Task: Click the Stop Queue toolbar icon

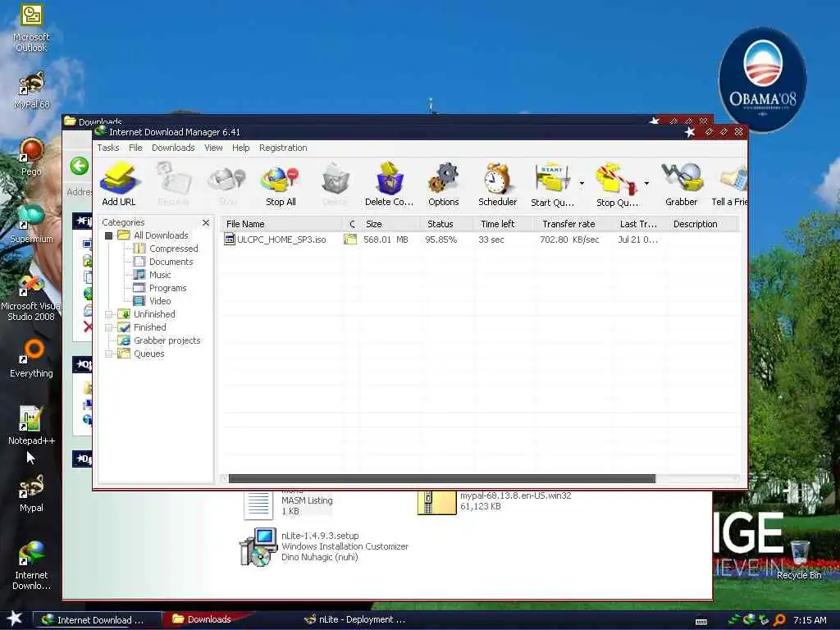Action: pyautogui.click(x=617, y=184)
